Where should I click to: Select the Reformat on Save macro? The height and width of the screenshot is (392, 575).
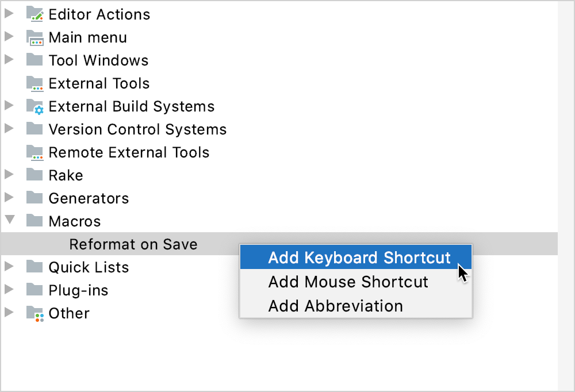(133, 244)
